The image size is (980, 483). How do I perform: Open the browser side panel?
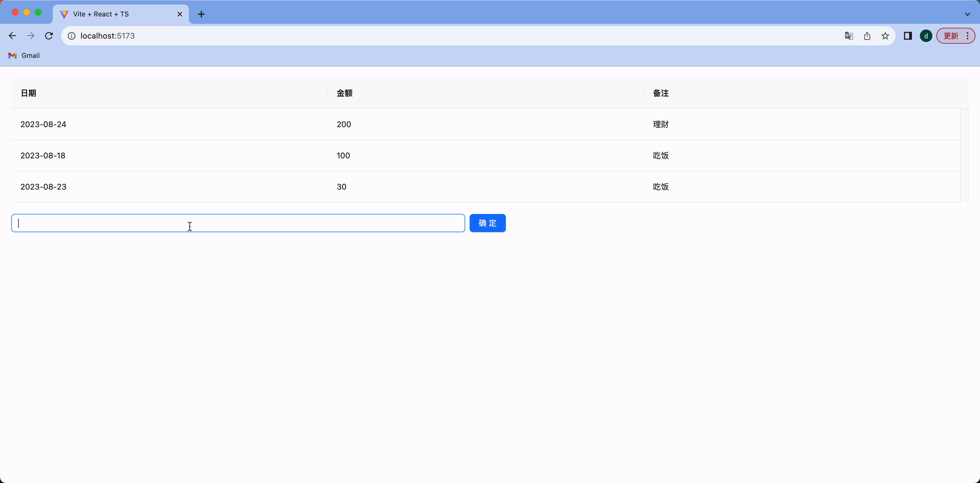[x=908, y=36]
